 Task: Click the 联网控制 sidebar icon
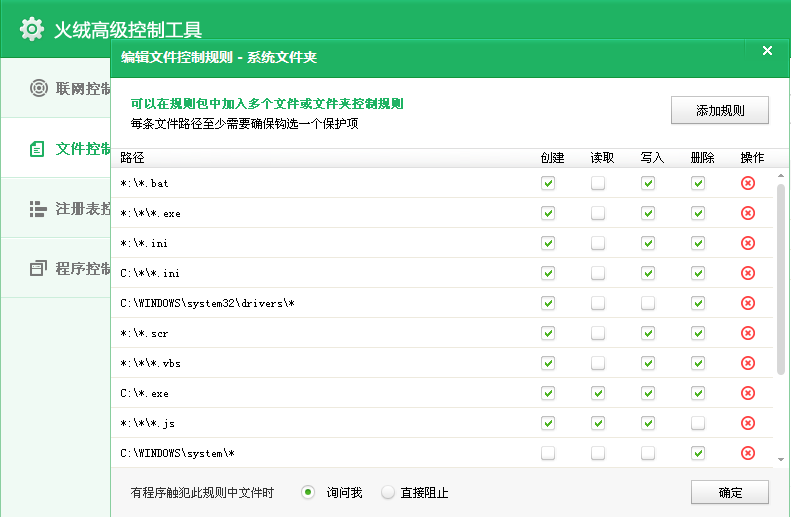(39, 88)
